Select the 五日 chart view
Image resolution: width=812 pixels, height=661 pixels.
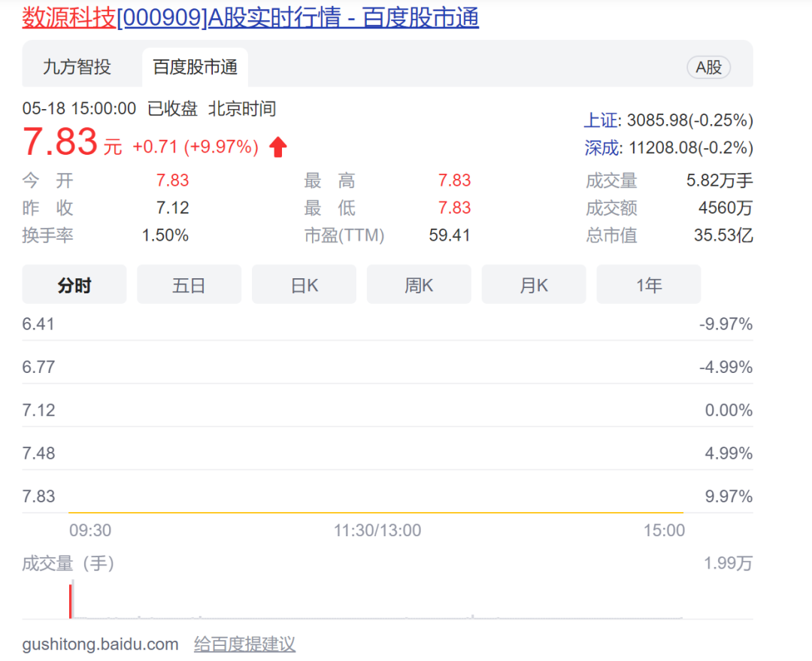pyautogui.click(x=189, y=284)
